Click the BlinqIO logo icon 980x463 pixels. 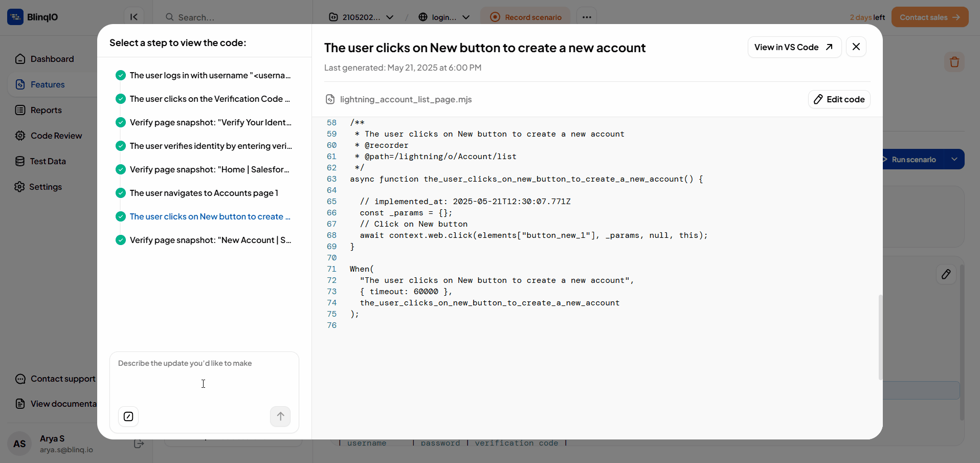coord(15,17)
